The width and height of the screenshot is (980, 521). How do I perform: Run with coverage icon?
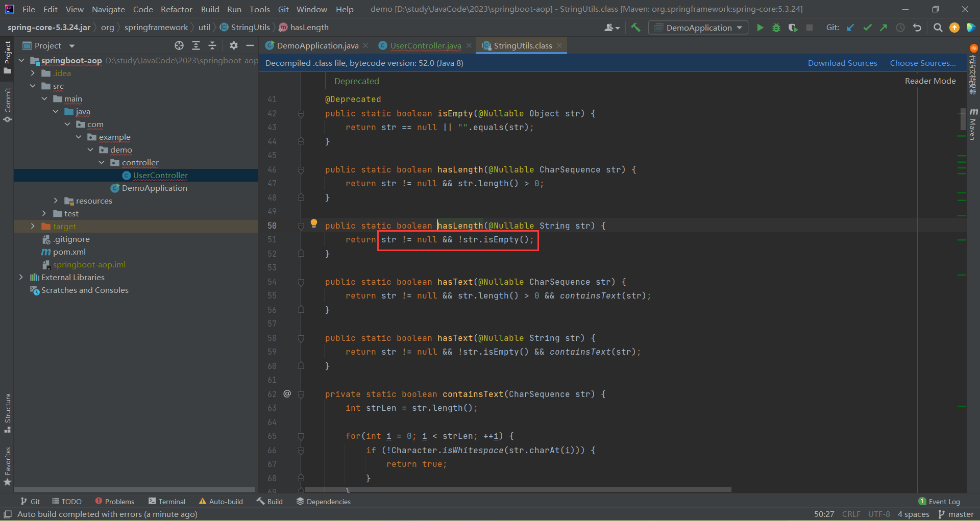[x=793, y=28]
